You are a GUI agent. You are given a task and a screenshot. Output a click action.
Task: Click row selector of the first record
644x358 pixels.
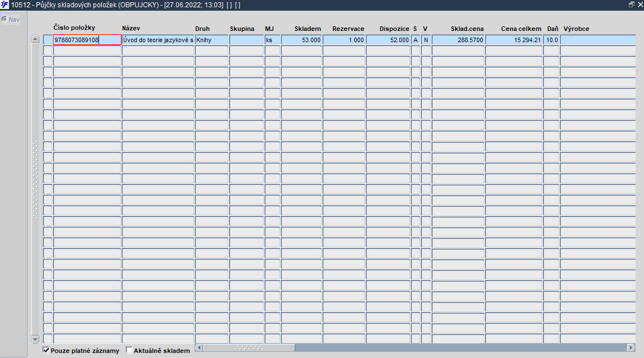48,40
